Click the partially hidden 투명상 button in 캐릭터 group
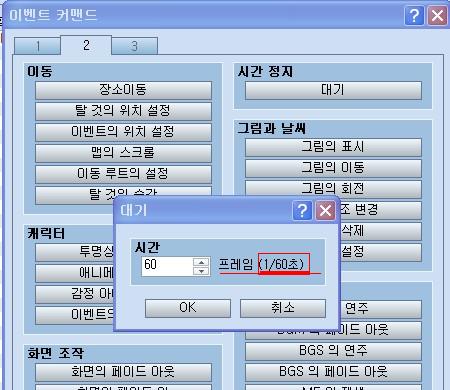Screen dimensions: 450x390 coord(75,252)
